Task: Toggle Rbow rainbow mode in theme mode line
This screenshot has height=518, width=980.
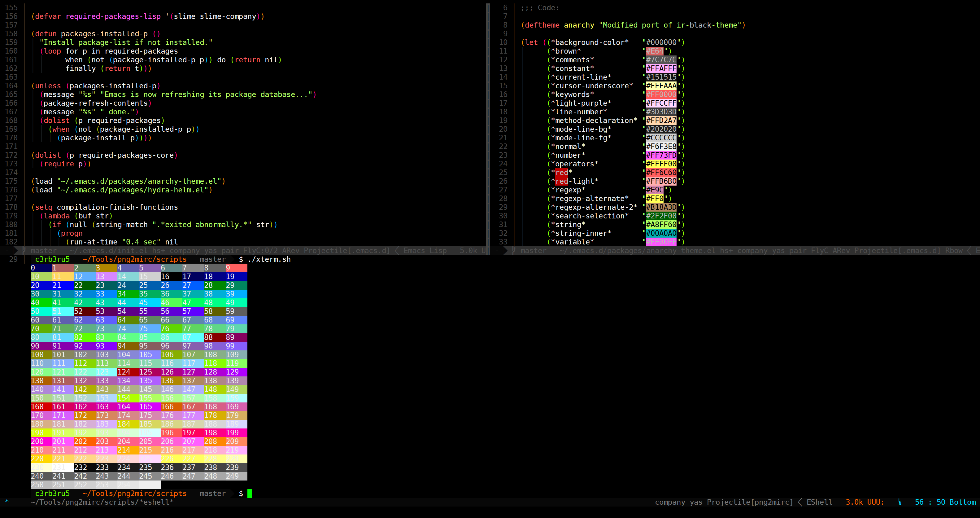Action: click(954, 250)
